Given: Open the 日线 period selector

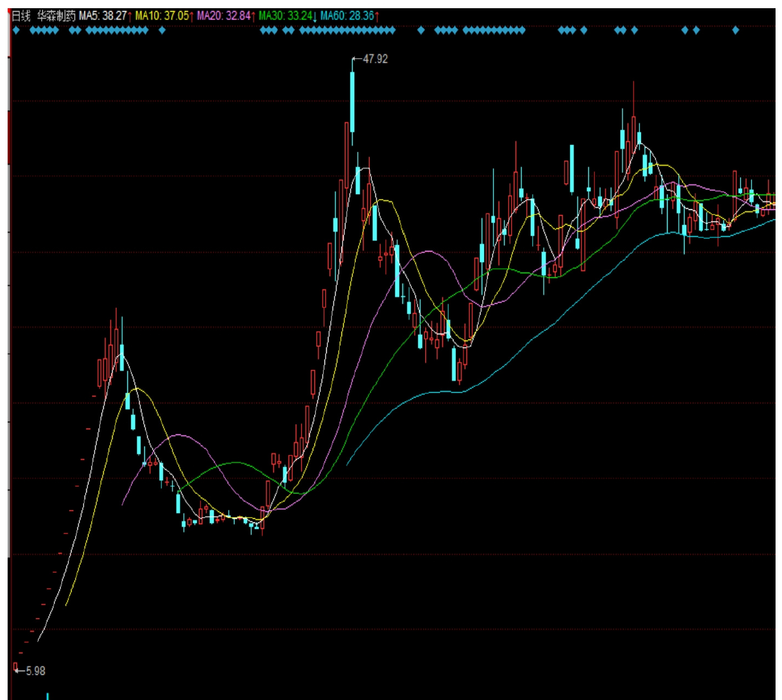Looking at the screenshot, I should coord(21,16).
